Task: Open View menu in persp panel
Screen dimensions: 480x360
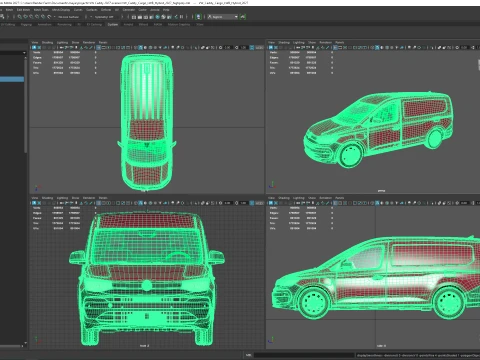Action: [x=272, y=42]
